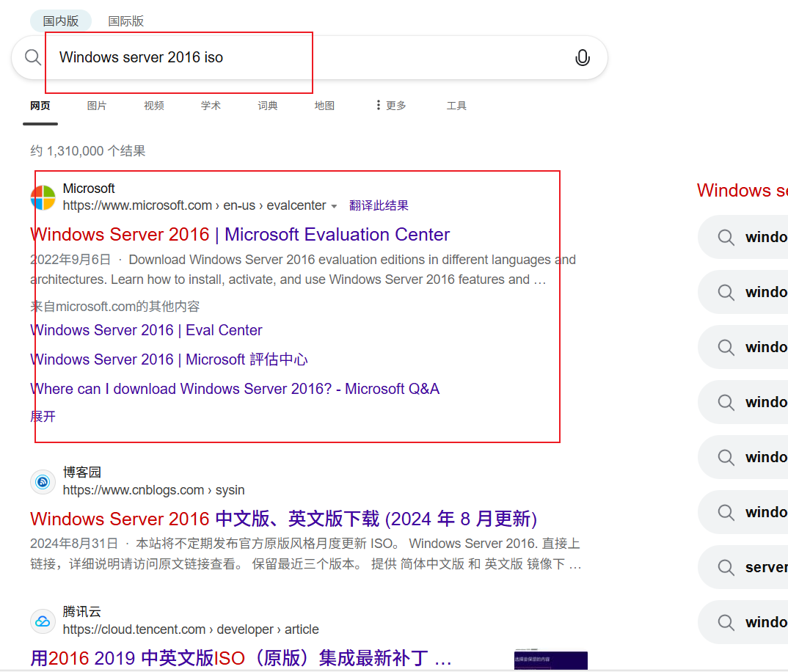Click the microphone voice search icon
The width and height of the screenshot is (788, 672).
click(x=583, y=57)
